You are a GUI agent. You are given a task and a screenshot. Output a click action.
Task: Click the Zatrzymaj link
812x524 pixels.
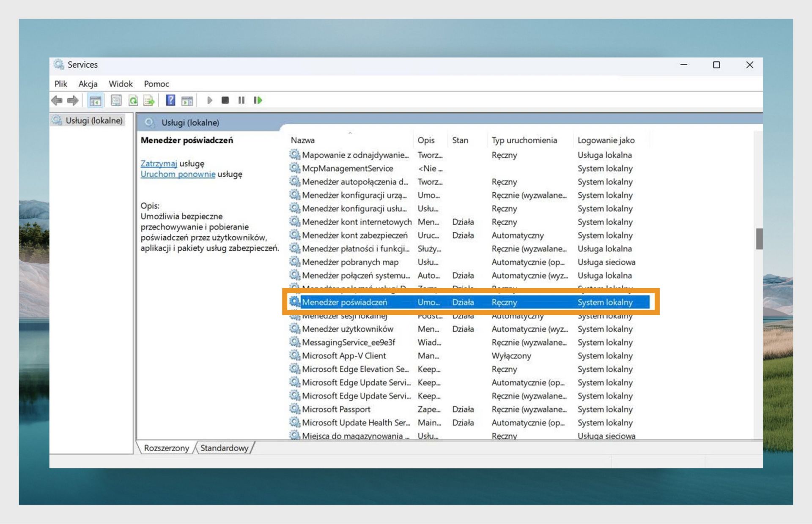[x=159, y=164]
